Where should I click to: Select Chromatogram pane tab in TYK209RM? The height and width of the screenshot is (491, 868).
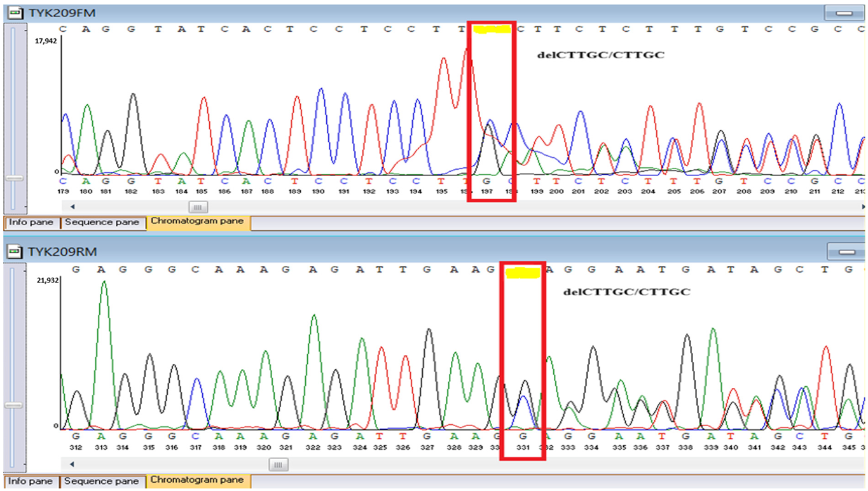196,480
